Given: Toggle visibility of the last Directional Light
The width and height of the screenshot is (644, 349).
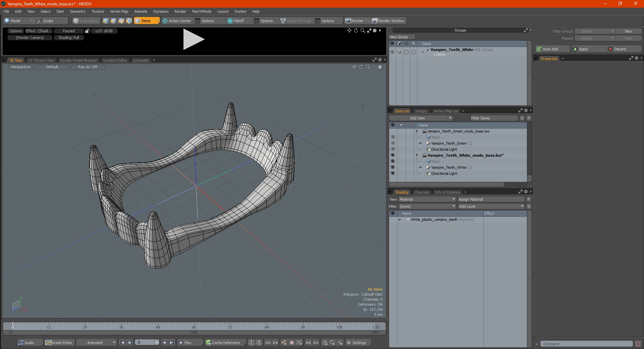Looking at the screenshot, I should coord(393,173).
